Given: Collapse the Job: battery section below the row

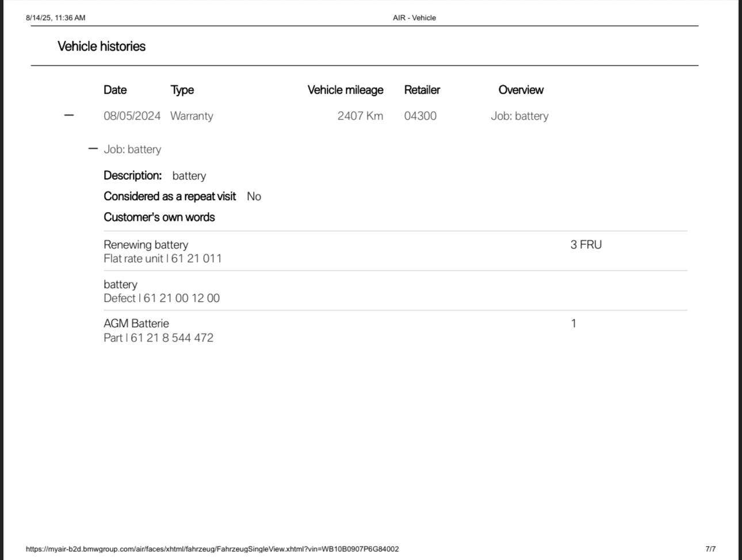Looking at the screenshot, I should [x=93, y=149].
